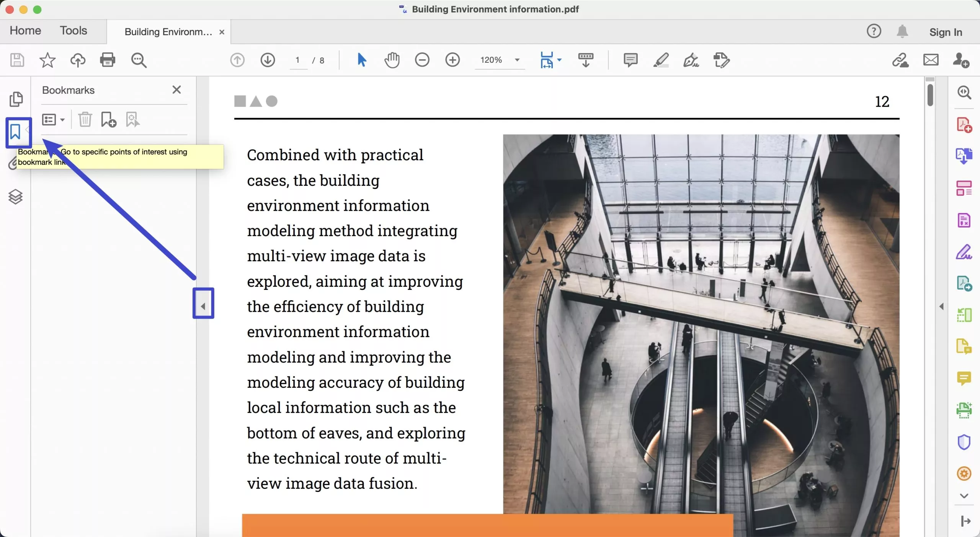Viewport: 980px width, 537px height.
Task: Expand the bookmark options menu dropdown
Action: tap(53, 120)
